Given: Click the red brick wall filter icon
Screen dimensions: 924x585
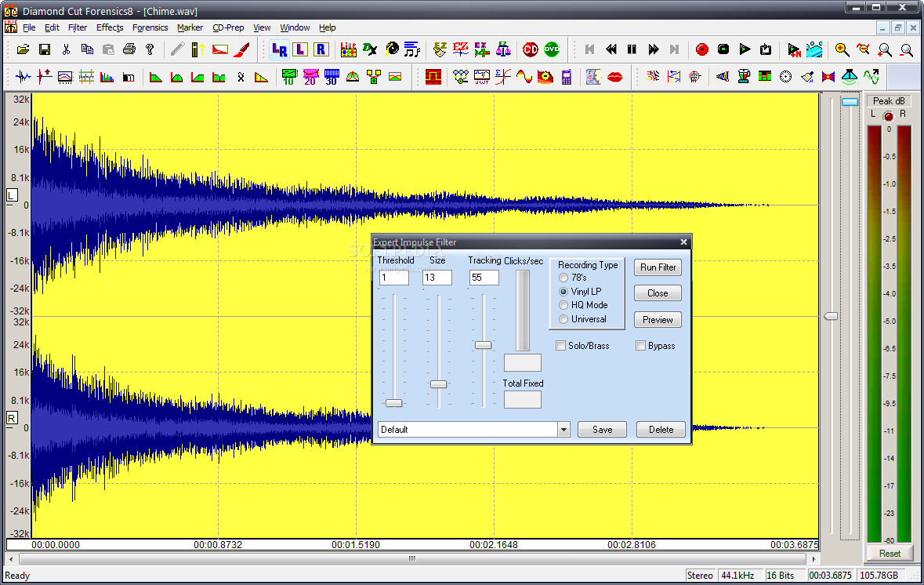Looking at the screenshot, I should [x=433, y=77].
